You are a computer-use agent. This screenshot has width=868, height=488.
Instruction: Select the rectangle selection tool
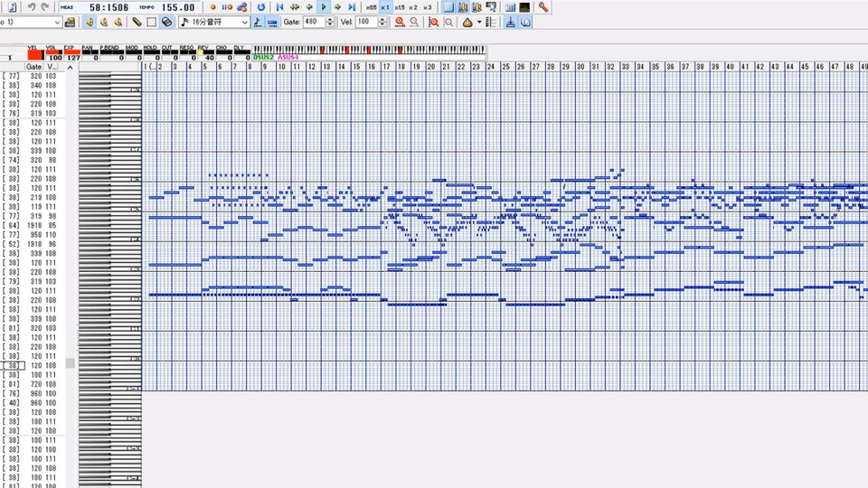click(151, 22)
